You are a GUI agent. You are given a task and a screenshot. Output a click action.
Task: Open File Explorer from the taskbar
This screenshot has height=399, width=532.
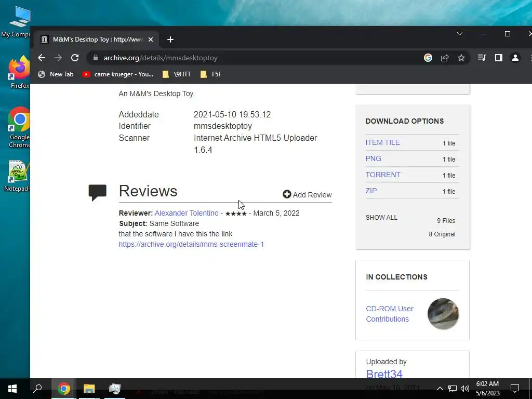point(89,389)
